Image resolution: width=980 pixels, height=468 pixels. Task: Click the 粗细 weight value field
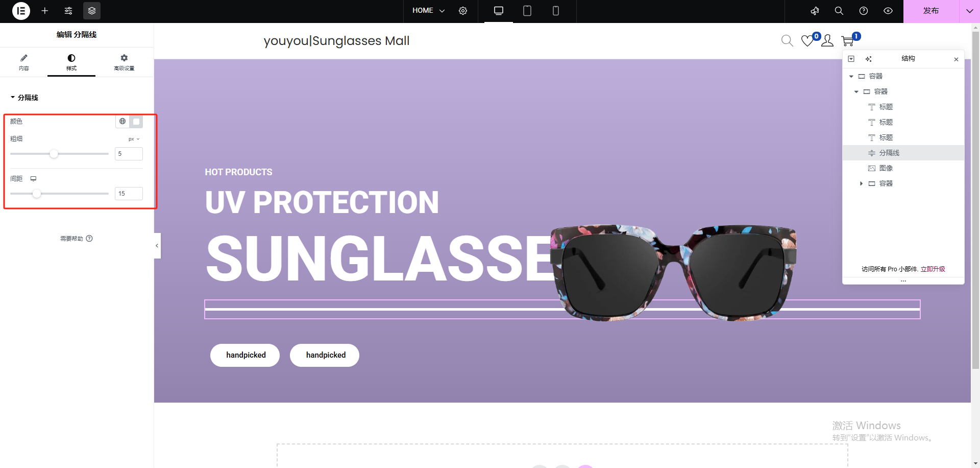[x=129, y=154]
